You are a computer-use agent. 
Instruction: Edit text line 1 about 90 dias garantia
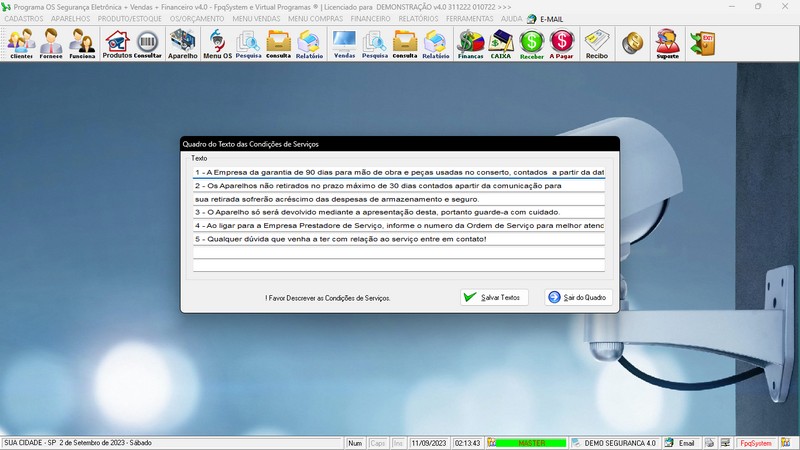pos(399,172)
